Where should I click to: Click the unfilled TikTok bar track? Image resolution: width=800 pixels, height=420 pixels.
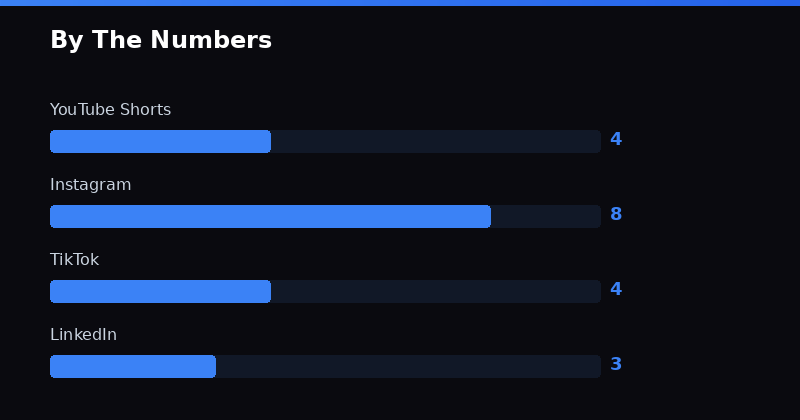coord(435,291)
